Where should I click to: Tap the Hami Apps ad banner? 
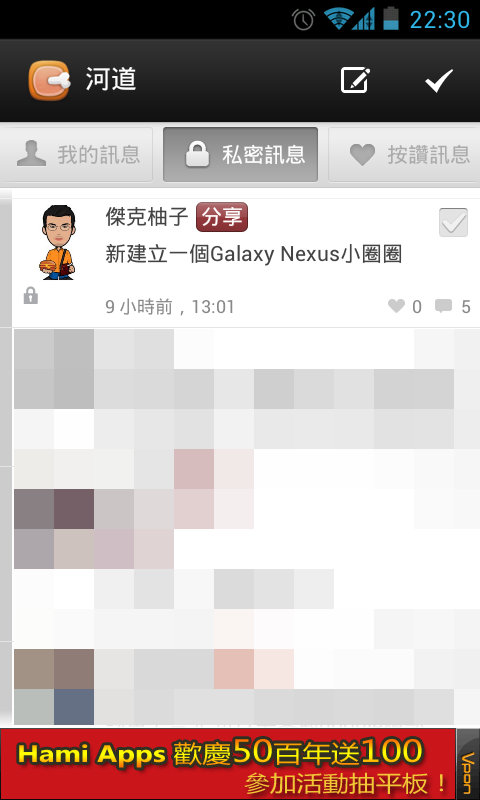(228, 764)
